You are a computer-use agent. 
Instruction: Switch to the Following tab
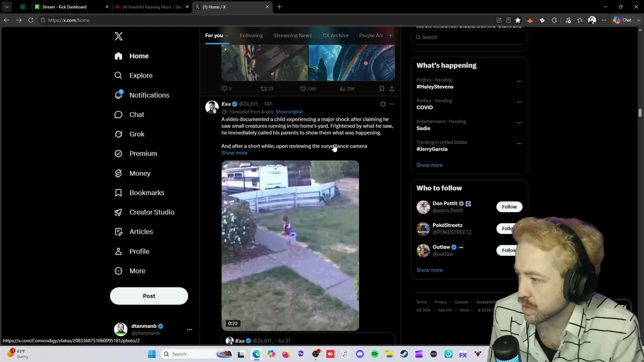click(x=252, y=36)
